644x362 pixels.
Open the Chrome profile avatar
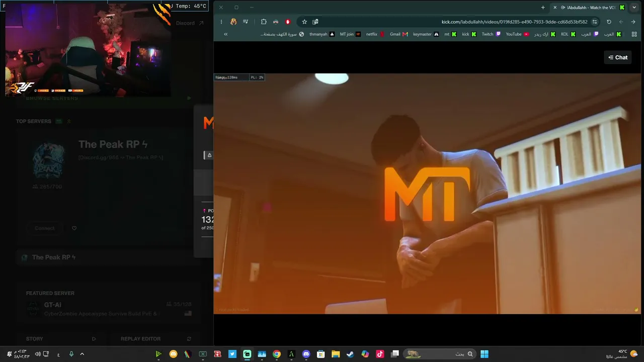coord(233,22)
